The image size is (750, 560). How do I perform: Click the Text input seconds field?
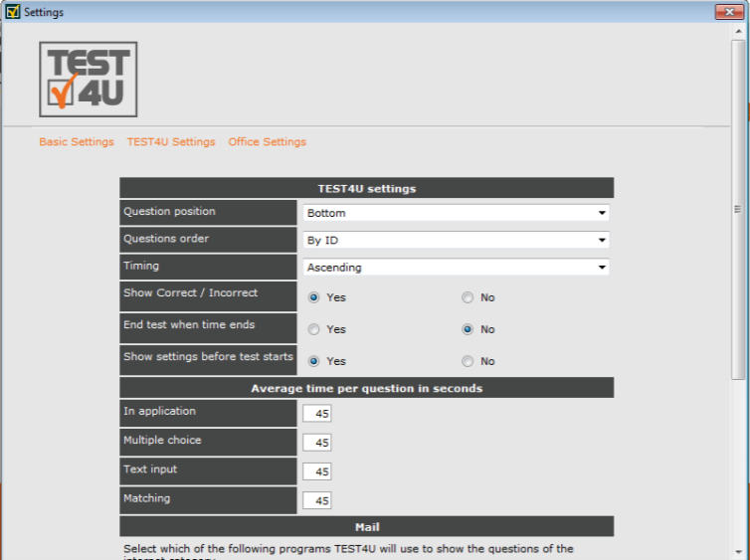coord(316,472)
